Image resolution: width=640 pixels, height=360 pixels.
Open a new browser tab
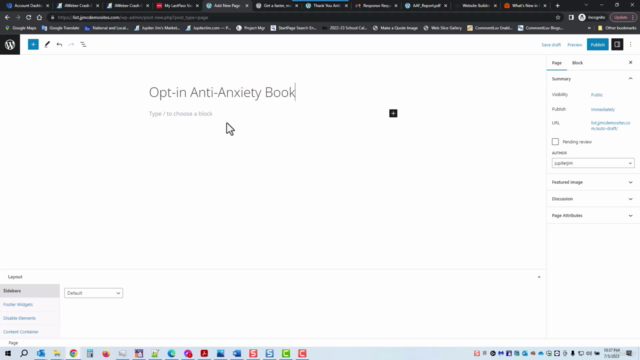click(558, 6)
